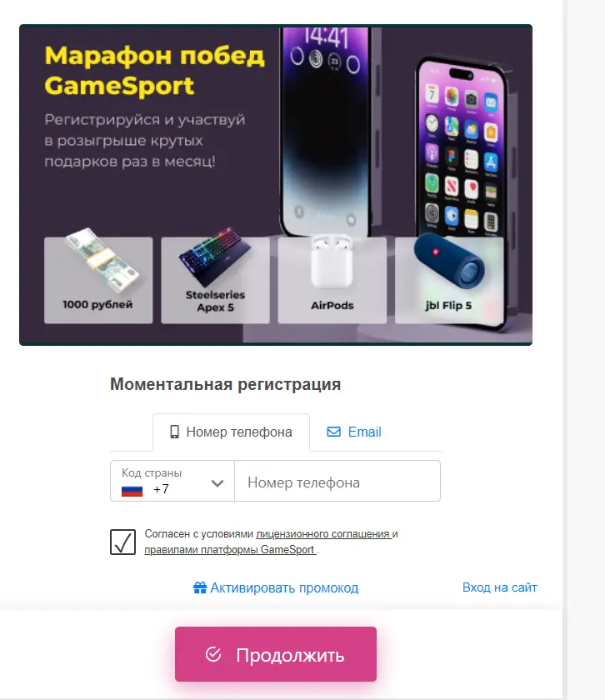
Task: Expand the country code chevron arrow
Action: point(217,483)
